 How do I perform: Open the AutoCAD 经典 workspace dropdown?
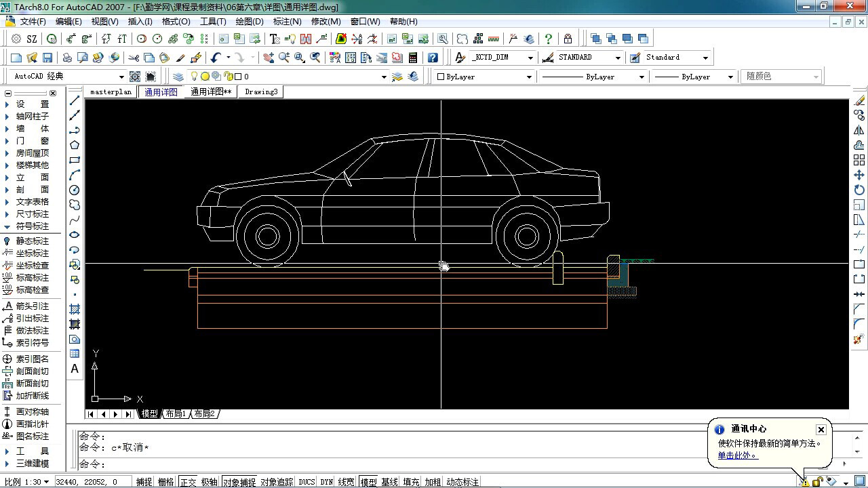122,77
